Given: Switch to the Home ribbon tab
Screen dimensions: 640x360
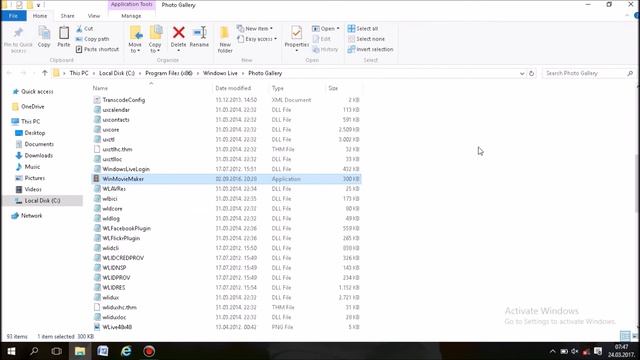Looking at the screenshot, I should (x=40, y=16).
